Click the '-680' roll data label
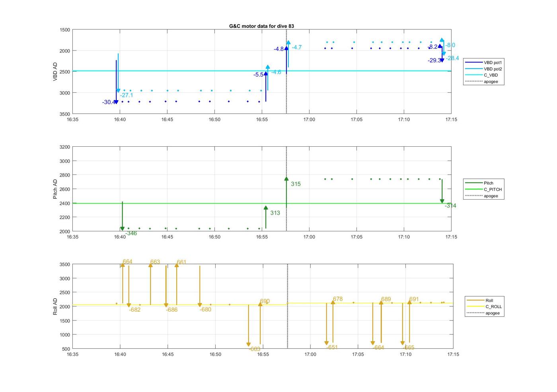Viewport: 557px width, 392px height. tap(206, 309)
